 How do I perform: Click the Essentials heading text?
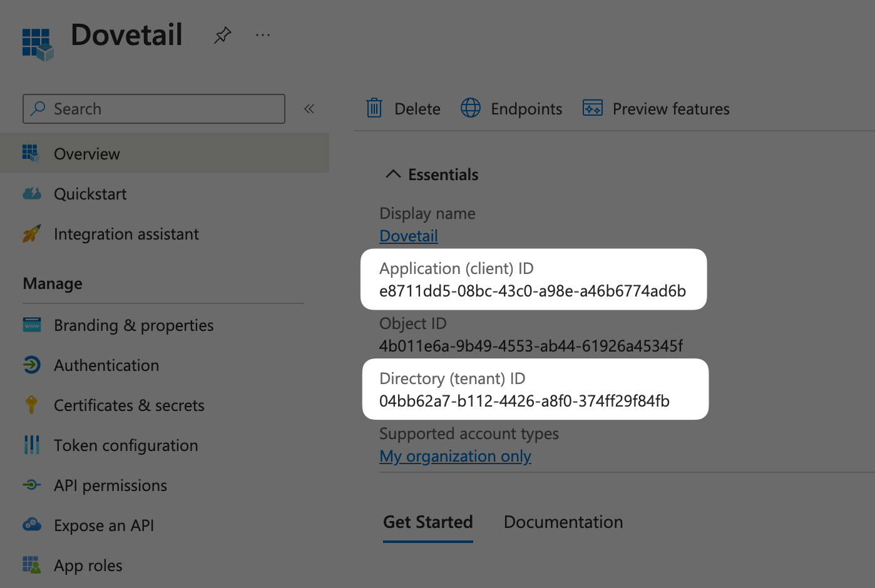443,175
